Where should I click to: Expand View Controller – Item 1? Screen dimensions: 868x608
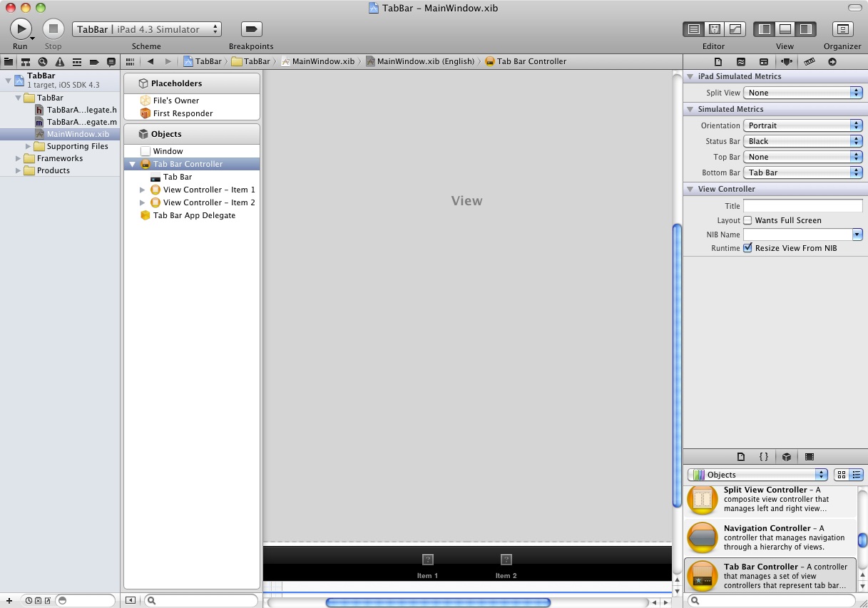click(143, 190)
